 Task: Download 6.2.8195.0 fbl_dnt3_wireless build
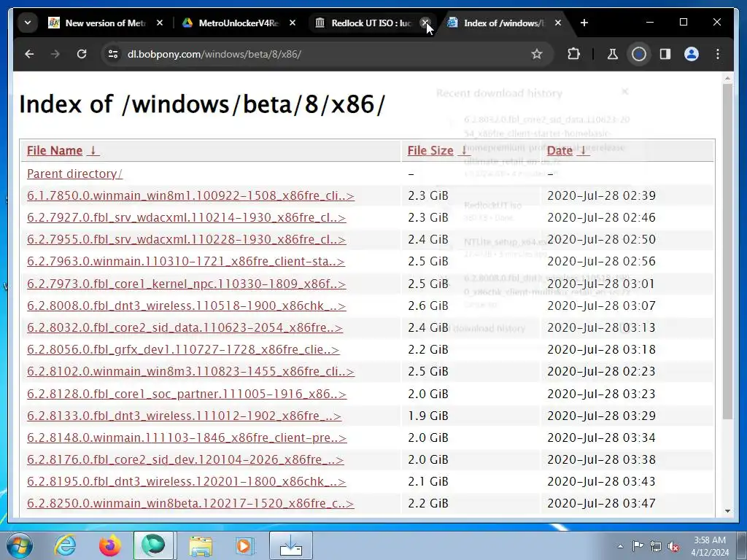[186, 481]
